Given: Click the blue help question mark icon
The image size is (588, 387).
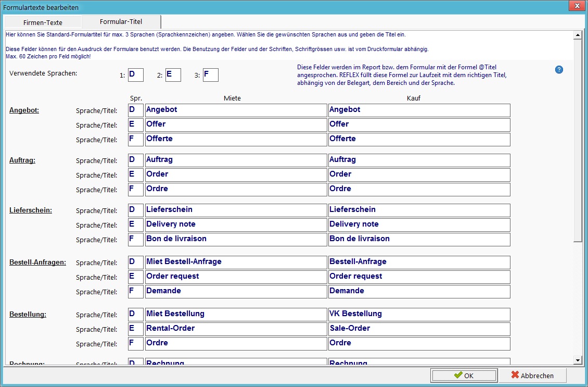Looking at the screenshot, I should (559, 70).
